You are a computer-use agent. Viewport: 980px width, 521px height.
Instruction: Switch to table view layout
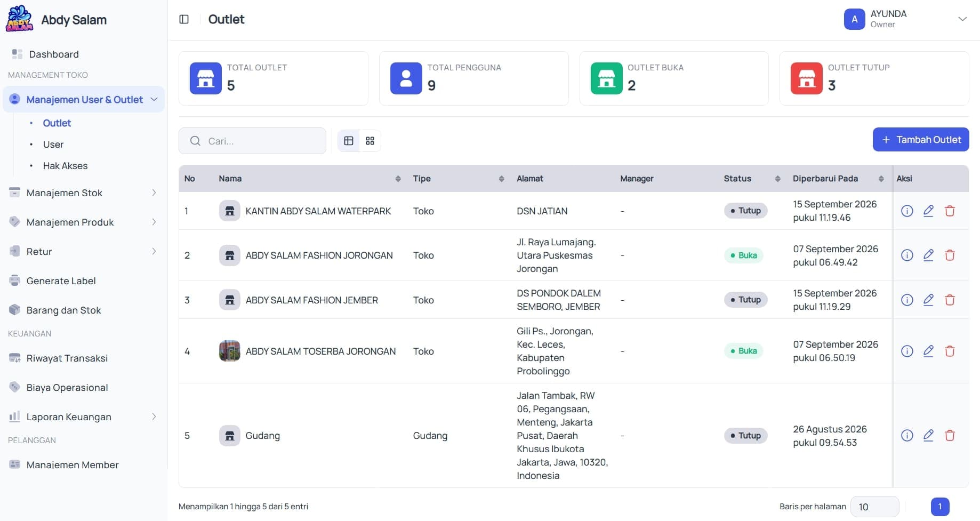pyautogui.click(x=349, y=141)
